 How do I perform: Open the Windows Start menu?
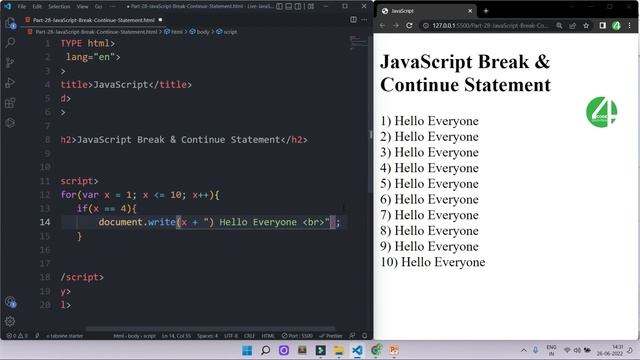tap(247, 350)
